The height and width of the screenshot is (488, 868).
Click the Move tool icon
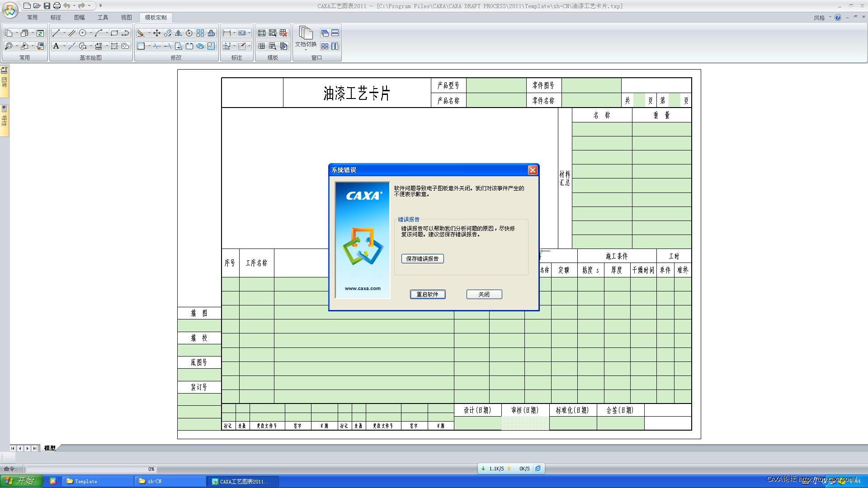click(157, 33)
